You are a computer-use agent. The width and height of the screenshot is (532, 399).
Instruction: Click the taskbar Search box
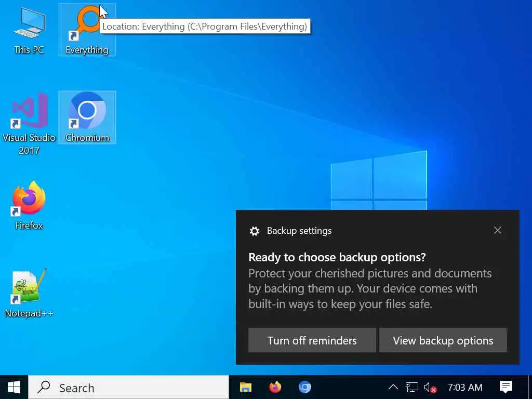click(129, 387)
